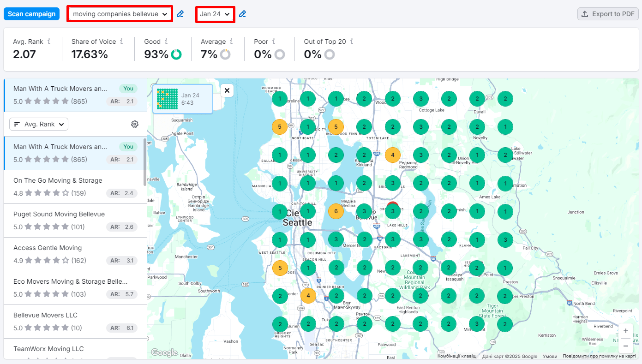
Task: Click green rank 3 pin on Mercer Island
Action: tap(336, 239)
